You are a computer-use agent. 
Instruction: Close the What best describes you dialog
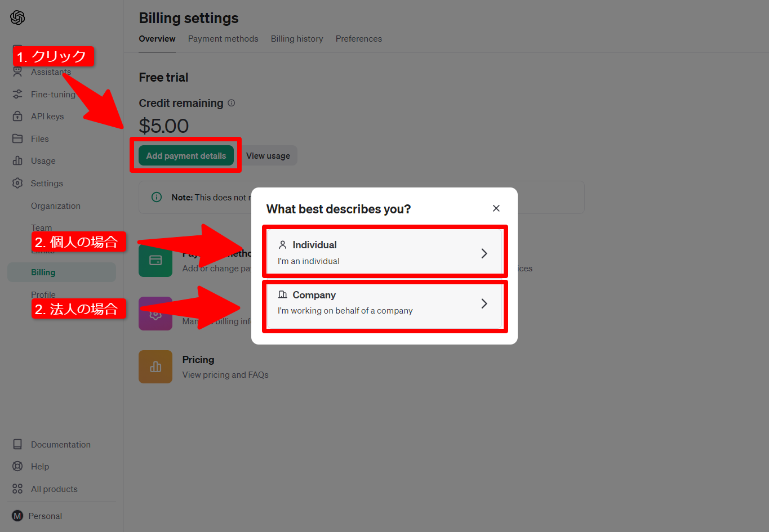(496, 208)
